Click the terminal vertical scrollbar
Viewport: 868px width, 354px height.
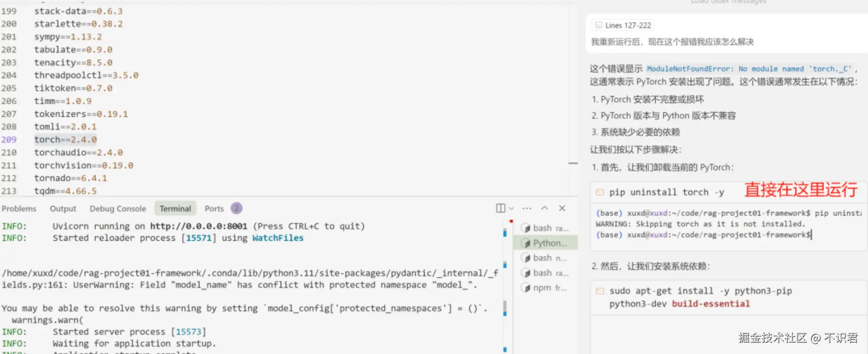[x=505, y=308]
